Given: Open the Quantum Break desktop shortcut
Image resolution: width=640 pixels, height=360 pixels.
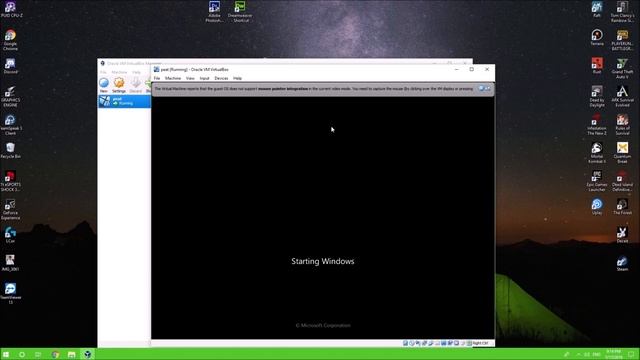Looking at the screenshot, I should pyautogui.click(x=622, y=153).
